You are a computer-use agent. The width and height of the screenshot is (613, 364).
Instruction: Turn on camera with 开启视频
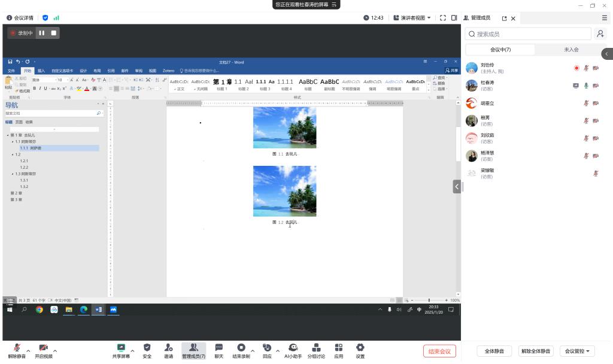[43, 348]
